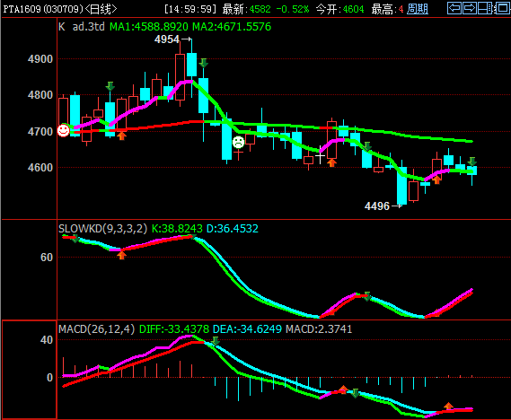511x420 pixels.
Task: Click the 4496 low price annotation
Action: [x=377, y=206]
